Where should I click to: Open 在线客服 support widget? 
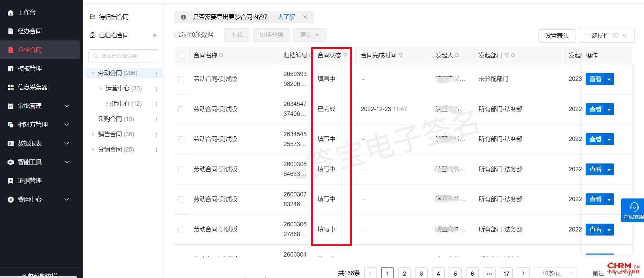coord(633,210)
